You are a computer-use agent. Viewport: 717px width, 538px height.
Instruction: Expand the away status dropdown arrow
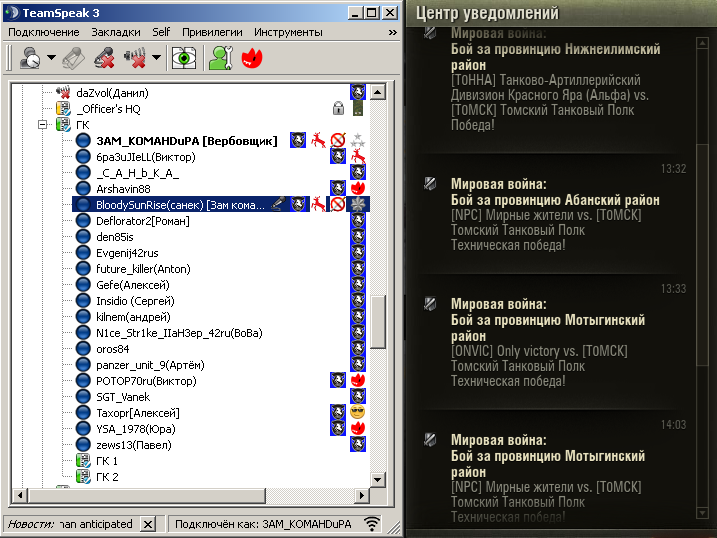point(52,58)
